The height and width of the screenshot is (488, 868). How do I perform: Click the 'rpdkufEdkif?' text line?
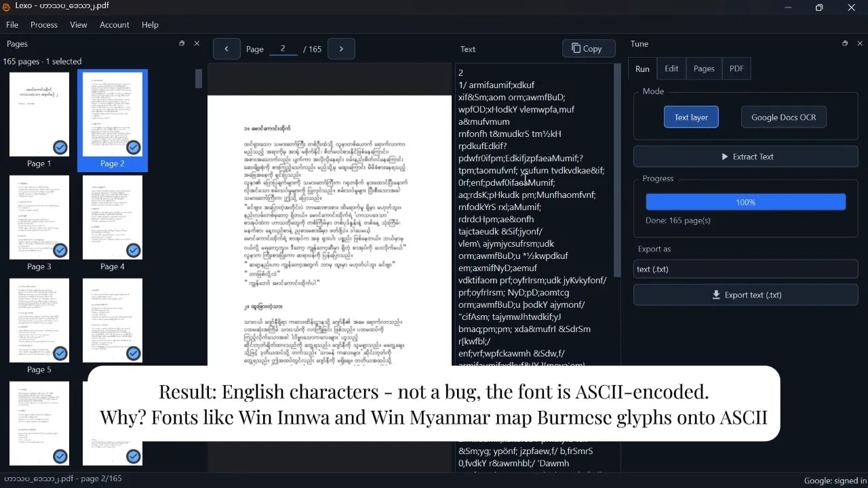click(483, 146)
